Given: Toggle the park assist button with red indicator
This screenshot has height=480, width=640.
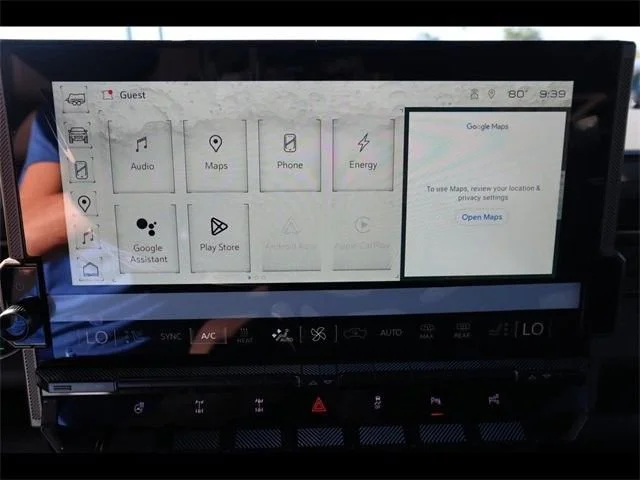Looking at the screenshot, I should (436, 404).
